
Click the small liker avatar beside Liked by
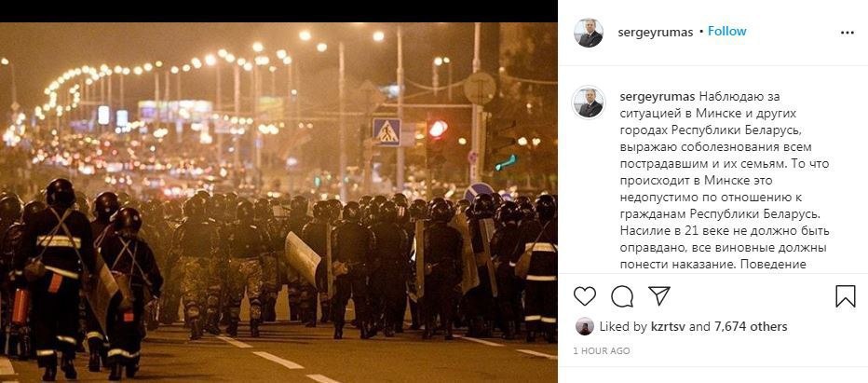585,326
